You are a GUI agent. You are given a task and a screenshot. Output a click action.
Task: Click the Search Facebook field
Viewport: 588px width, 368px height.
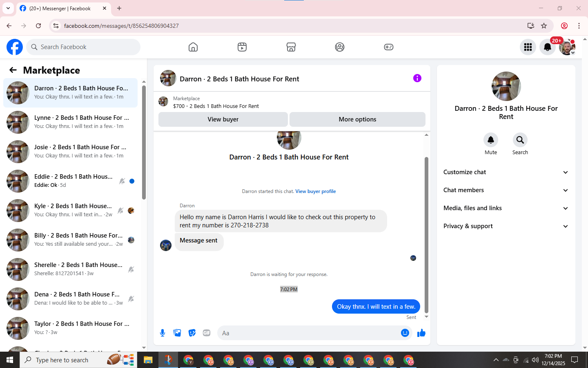[x=83, y=47]
